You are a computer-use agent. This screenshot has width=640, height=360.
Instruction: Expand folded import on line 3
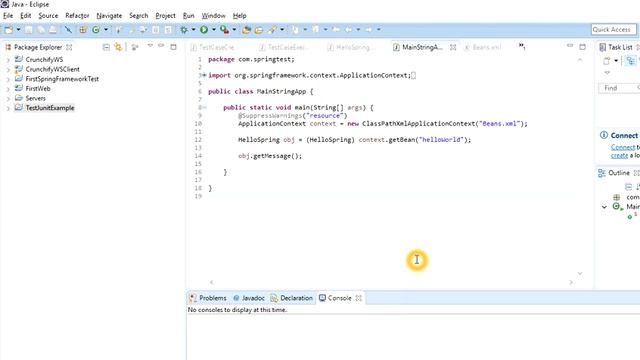[204, 75]
